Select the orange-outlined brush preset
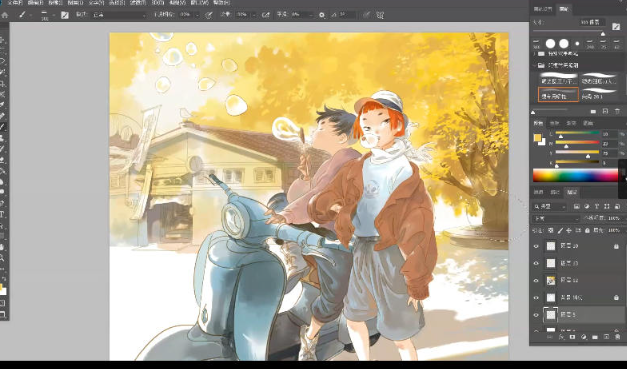The height and width of the screenshot is (369, 627). pyautogui.click(x=558, y=95)
